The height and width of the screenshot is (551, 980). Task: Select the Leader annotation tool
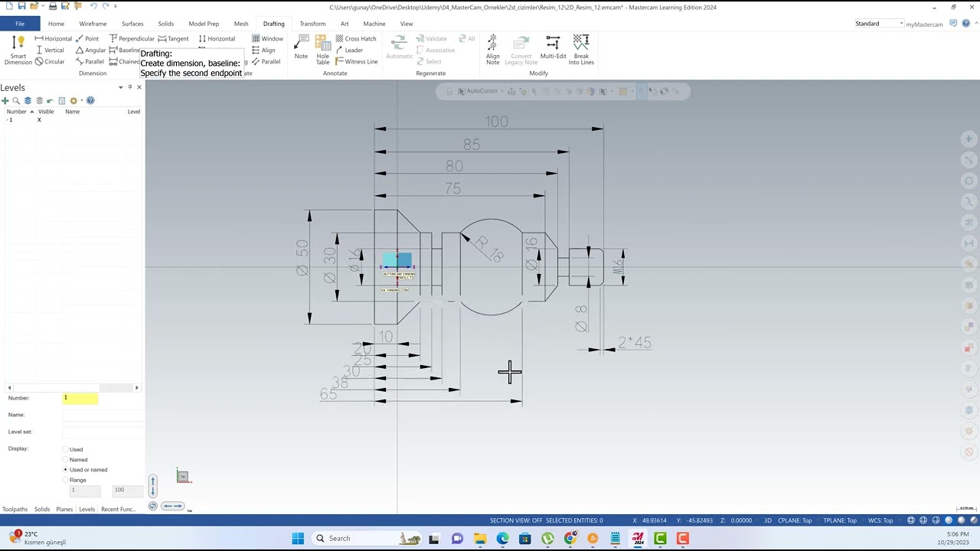[349, 50]
